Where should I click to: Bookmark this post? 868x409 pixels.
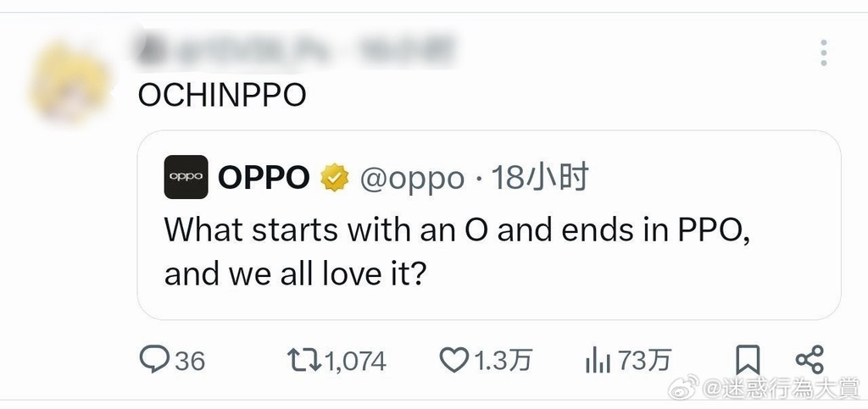tap(747, 361)
